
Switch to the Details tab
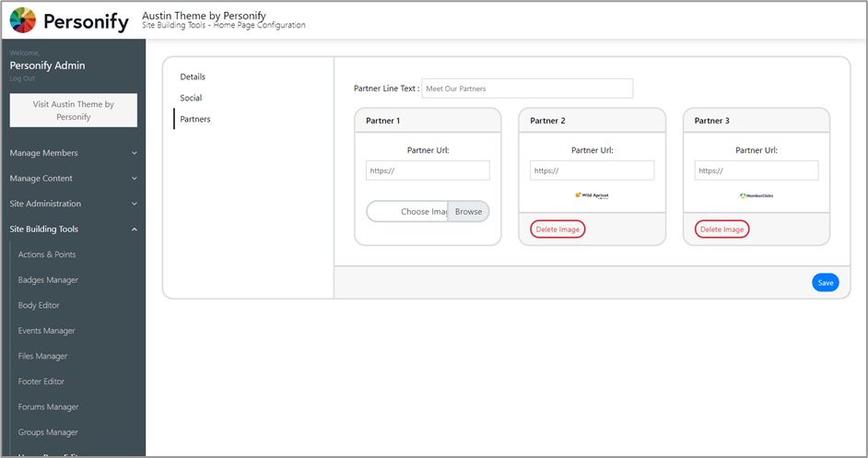click(193, 76)
